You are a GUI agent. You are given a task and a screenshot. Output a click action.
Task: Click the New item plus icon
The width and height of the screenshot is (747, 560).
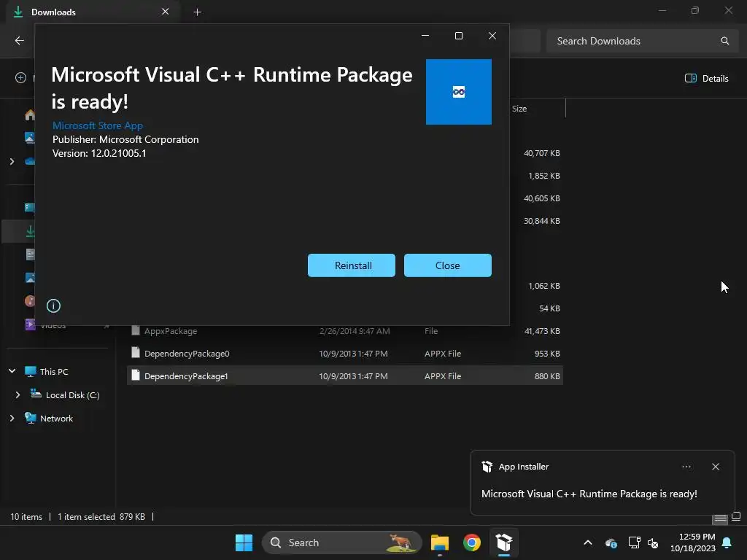[x=20, y=77]
